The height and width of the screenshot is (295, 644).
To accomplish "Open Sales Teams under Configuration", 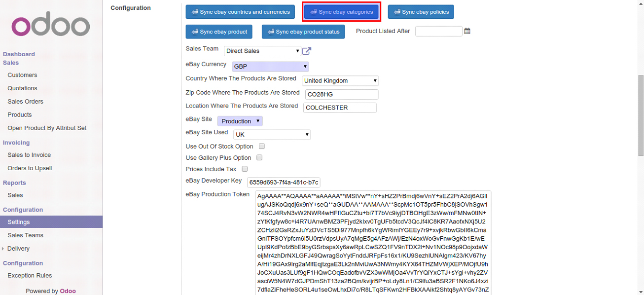I will 25,235.
